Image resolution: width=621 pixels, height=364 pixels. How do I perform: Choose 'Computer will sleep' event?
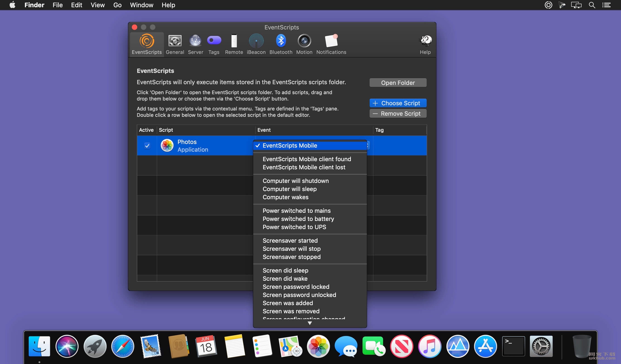tap(310, 189)
